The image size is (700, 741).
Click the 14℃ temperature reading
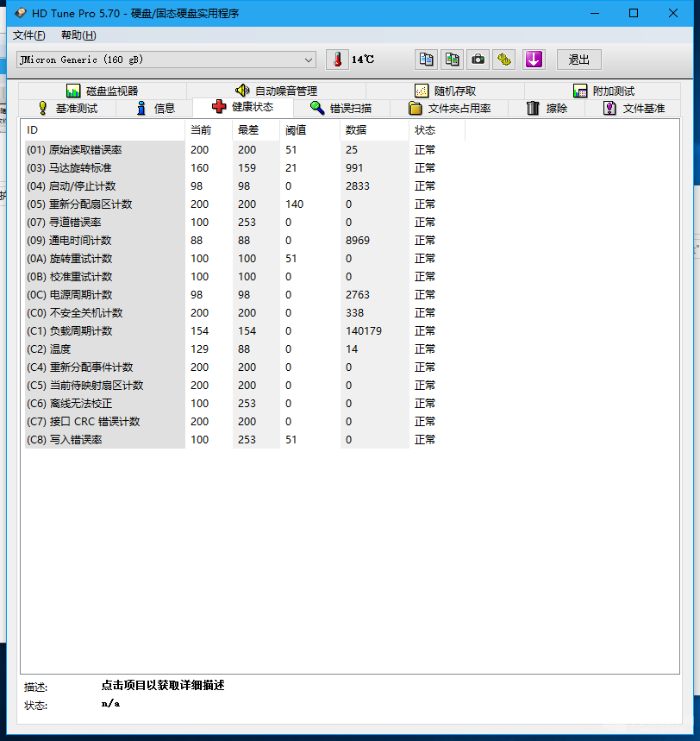[362, 60]
